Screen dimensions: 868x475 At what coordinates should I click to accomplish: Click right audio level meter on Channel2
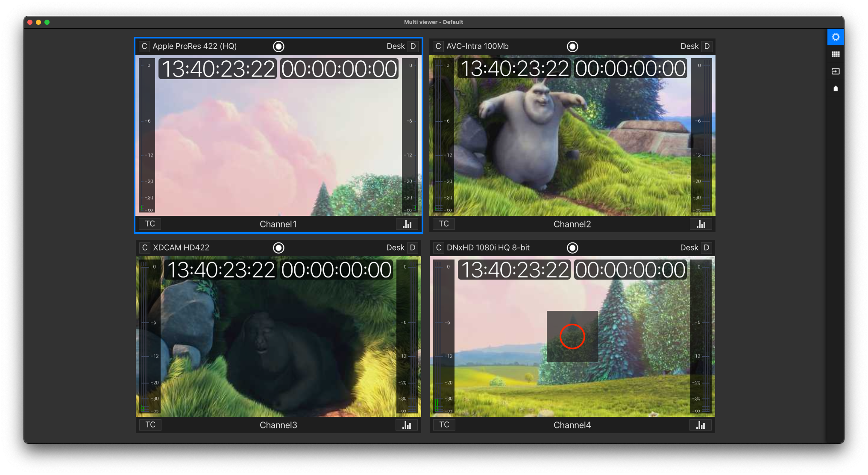tap(701, 135)
